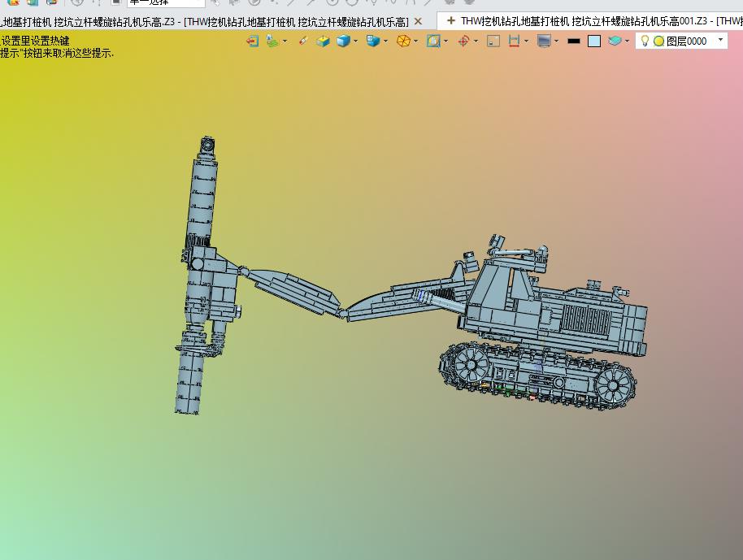Click the green layered sheets toolbar icon
The image size is (743, 560).
(272, 41)
